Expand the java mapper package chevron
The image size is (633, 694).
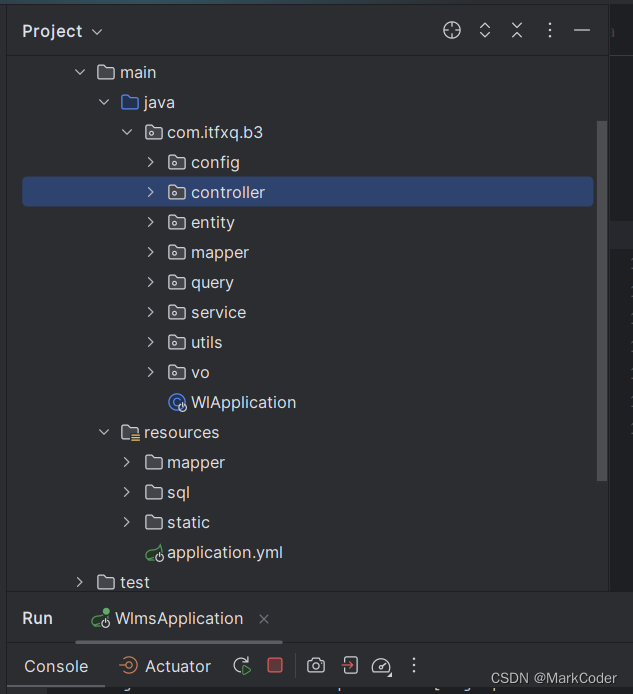coord(151,252)
